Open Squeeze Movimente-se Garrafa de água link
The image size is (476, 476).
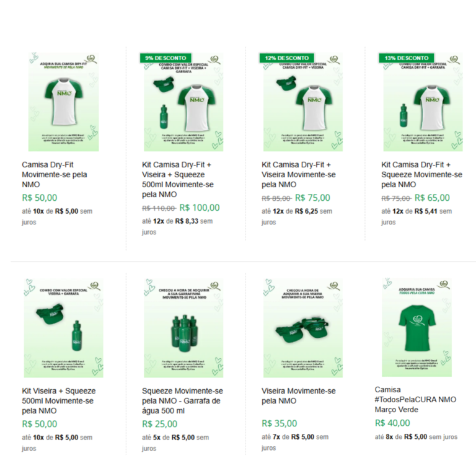[182, 400]
